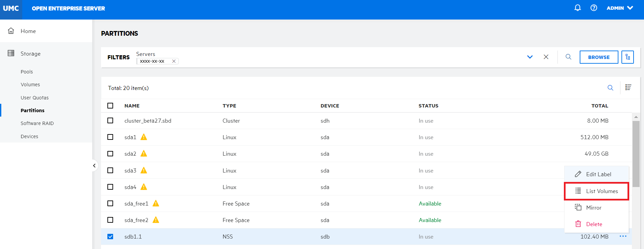Expand the ADMIN user dropdown
The width and height of the screenshot is (644, 249).
tap(620, 8)
